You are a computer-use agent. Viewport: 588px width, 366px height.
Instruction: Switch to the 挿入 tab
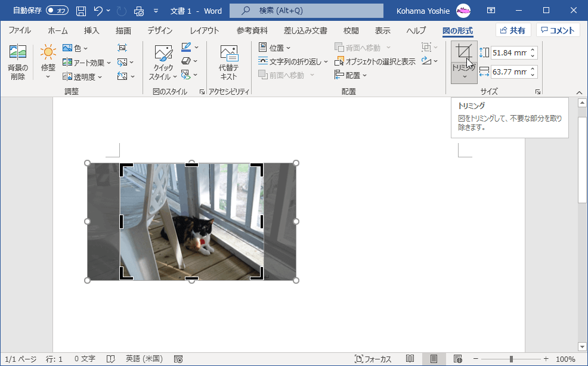click(x=91, y=30)
